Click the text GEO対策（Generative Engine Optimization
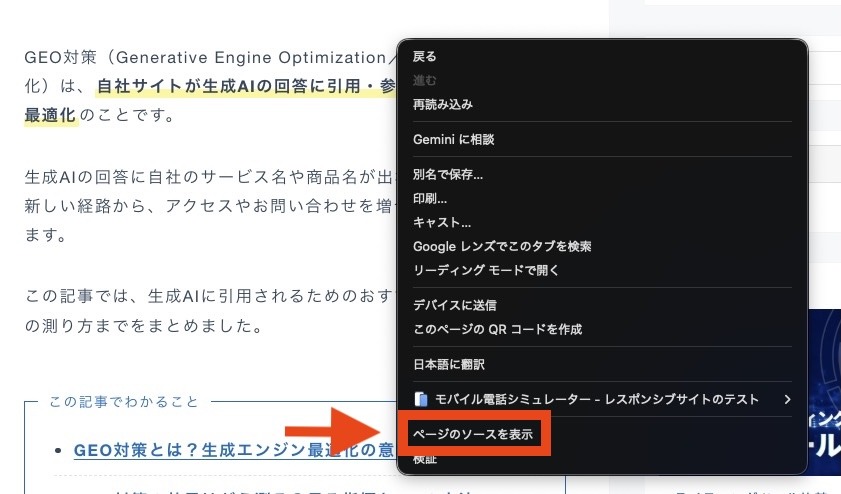 [x=210, y=57]
